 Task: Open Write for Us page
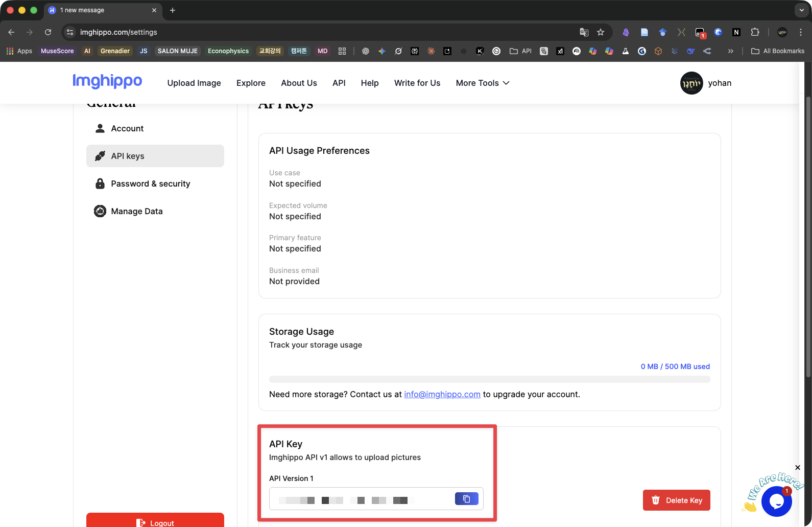[417, 83]
